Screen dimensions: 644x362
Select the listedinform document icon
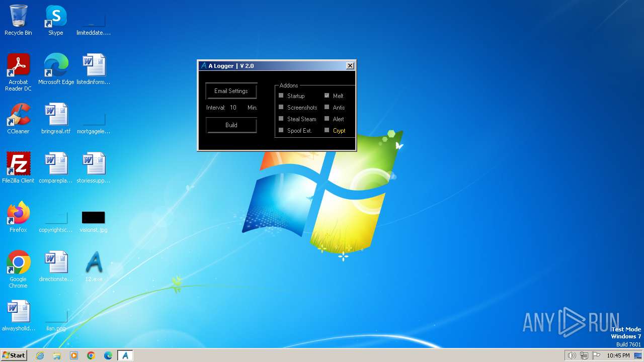click(94, 69)
